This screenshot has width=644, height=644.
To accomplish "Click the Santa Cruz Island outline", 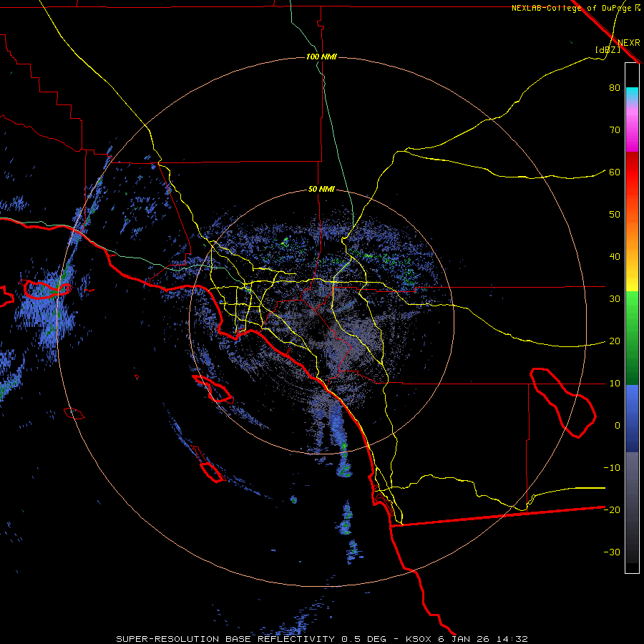I will [x=47, y=289].
